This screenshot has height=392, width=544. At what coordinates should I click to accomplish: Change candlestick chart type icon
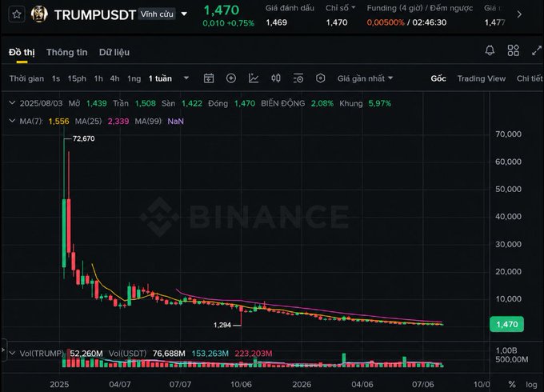pos(276,78)
